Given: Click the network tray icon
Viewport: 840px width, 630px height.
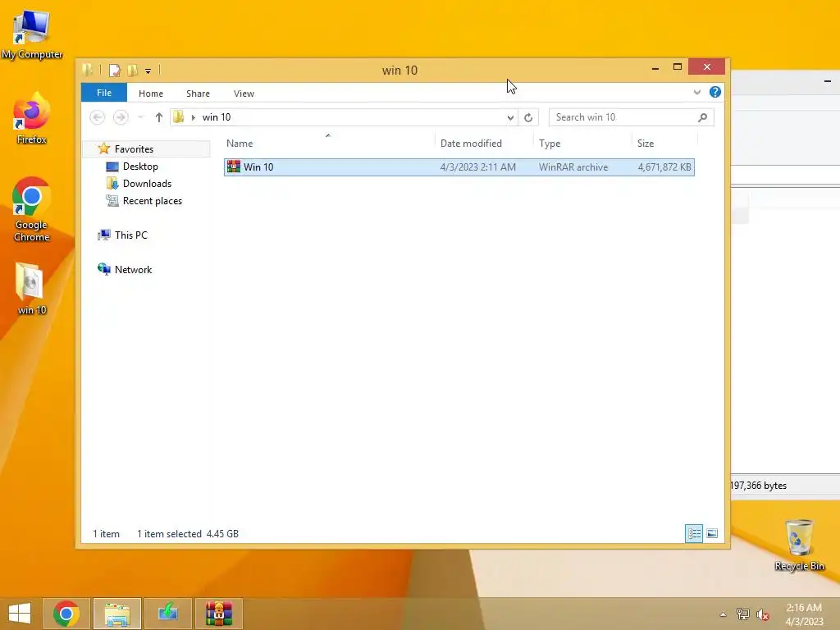Looking at the screenshot, I should point(743,614).
